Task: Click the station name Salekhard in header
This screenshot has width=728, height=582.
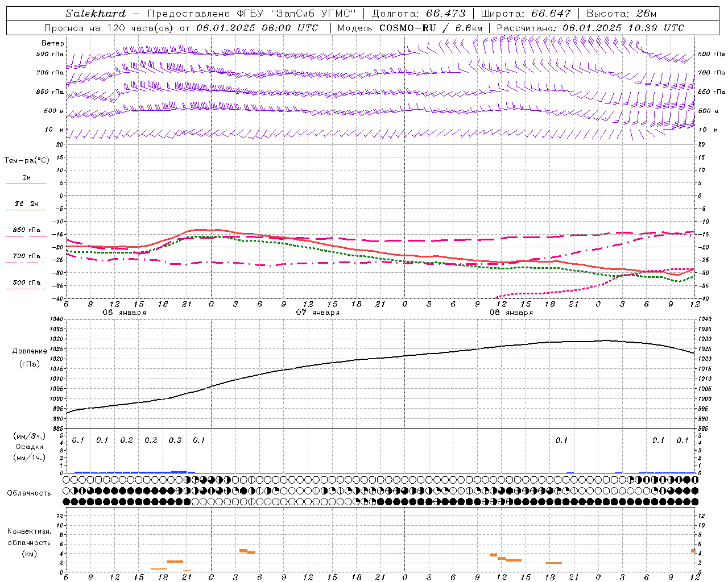Action: point(96,14)
